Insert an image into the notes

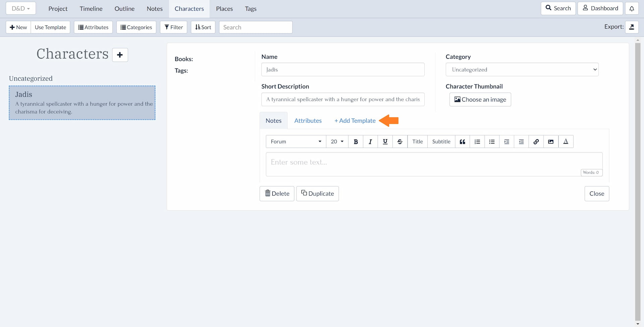551,142
